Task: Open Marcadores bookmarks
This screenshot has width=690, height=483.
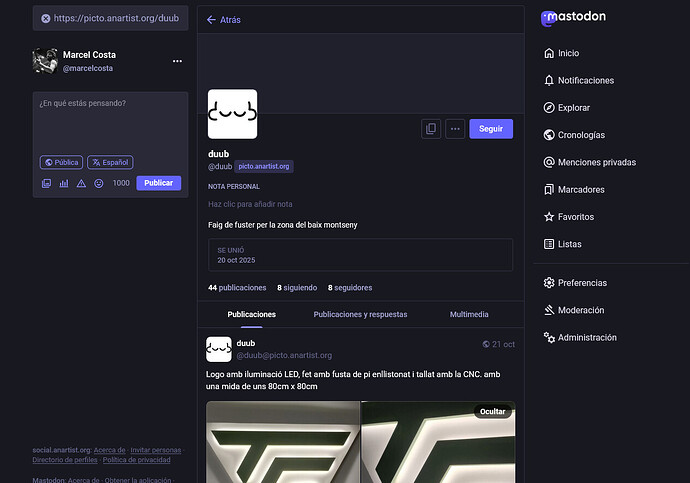Action: click(581, 189)
